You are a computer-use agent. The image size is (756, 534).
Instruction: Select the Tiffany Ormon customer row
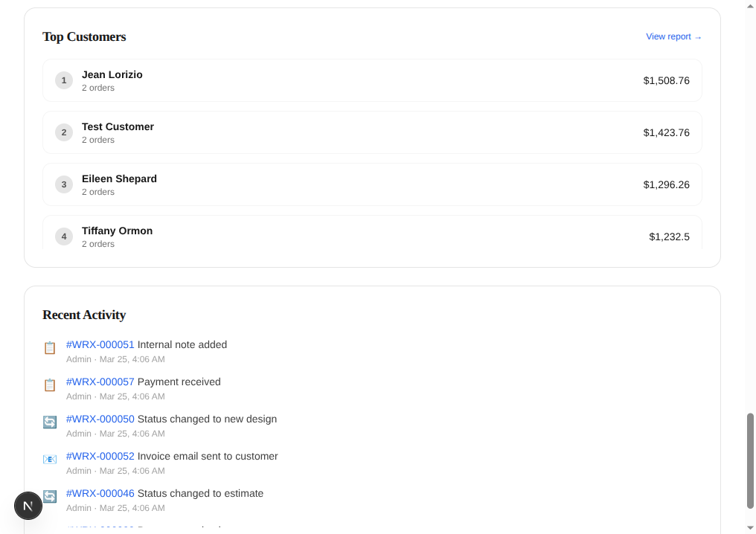tap(372, 236)
